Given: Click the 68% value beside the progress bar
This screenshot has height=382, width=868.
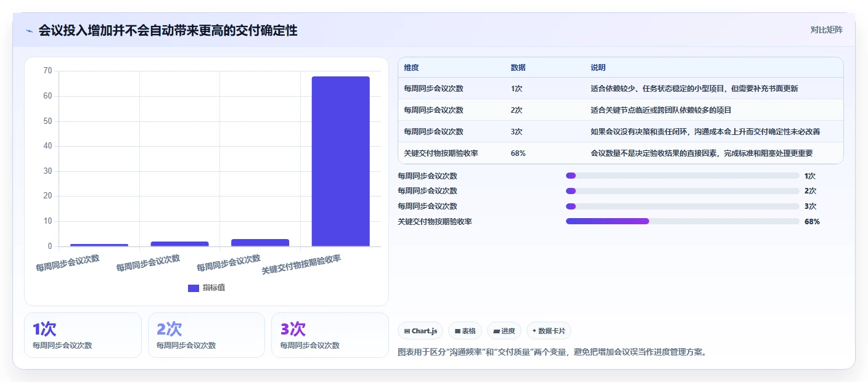Looking at the screenshot, I should 812,221.
